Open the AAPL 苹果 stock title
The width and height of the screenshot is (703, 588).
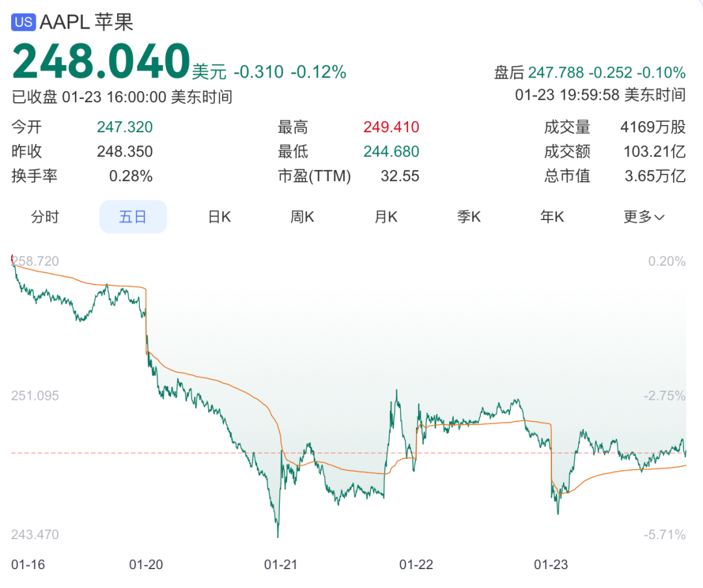pos(87,22)
